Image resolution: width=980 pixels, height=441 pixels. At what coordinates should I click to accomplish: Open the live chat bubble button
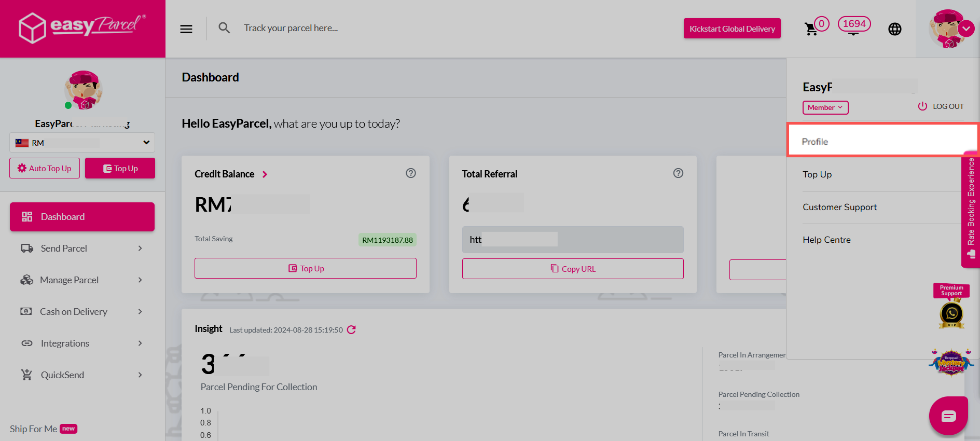point(948,416)
